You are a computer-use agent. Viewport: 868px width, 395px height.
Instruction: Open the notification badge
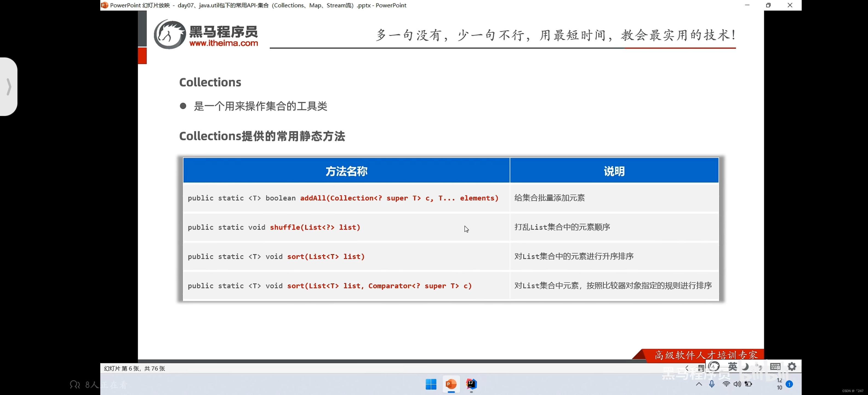pyautogui.click(x=789, y=384)
